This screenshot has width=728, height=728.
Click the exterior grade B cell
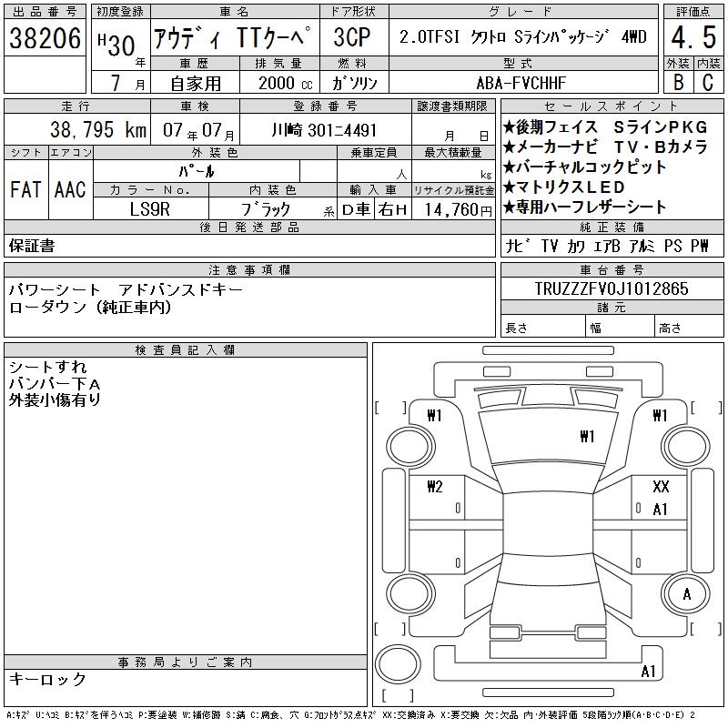(x=678, y=82)
